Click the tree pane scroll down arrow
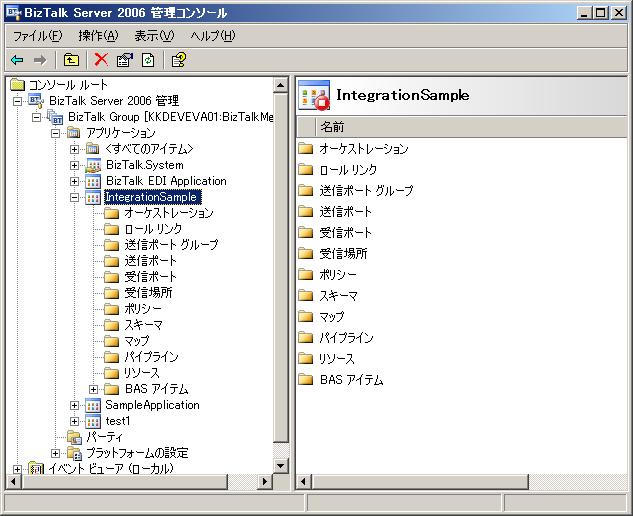The height and width of the screenshot is (516, 633). click(x=281, y=466)
